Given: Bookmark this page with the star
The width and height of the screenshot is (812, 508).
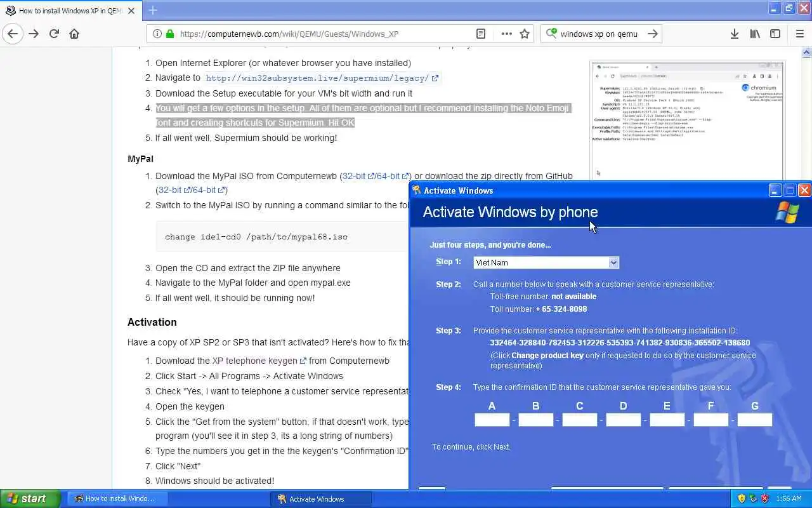Looking at the screenshot, I should tap(525, 34).
